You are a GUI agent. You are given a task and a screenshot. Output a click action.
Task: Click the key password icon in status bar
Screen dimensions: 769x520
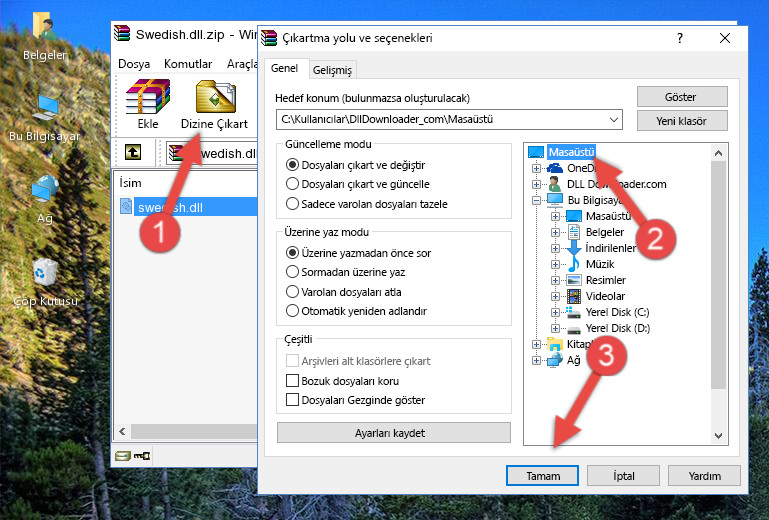(142, 456)
